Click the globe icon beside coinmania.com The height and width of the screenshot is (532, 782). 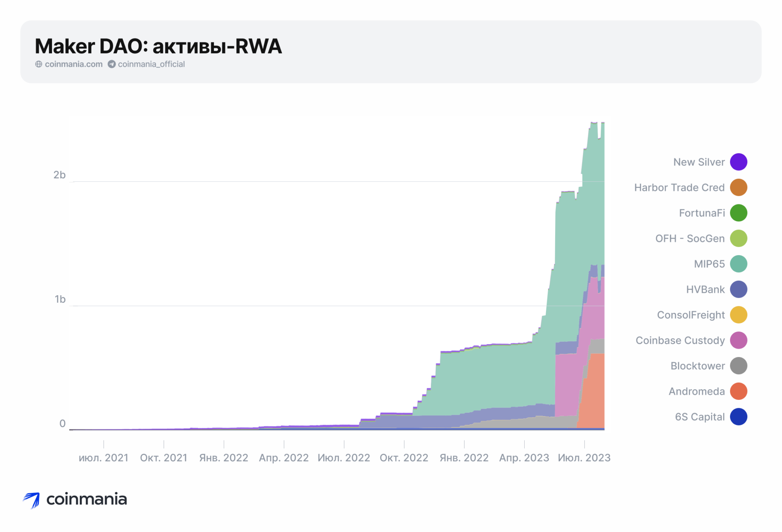39,64
